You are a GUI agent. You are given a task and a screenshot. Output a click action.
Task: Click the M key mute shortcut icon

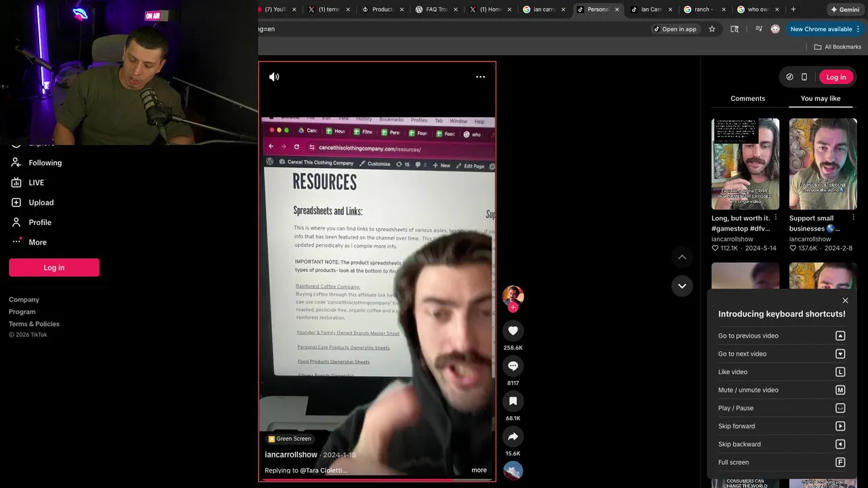click(x=840, y=390)
